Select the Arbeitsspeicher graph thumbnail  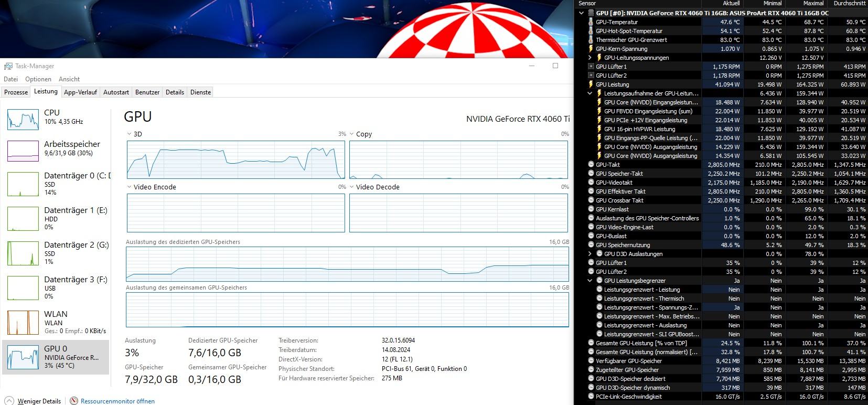pyautogui.click(x=23, y=151)
